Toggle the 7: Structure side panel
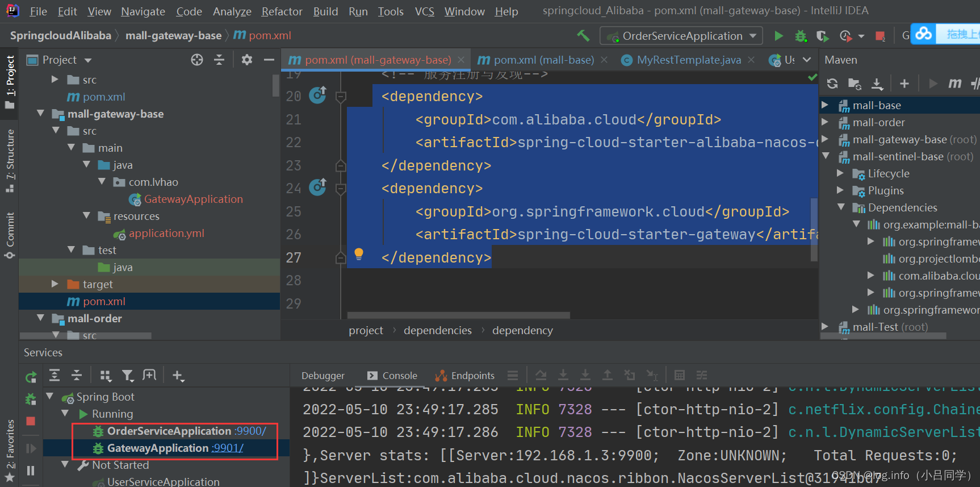 point(10,161)
